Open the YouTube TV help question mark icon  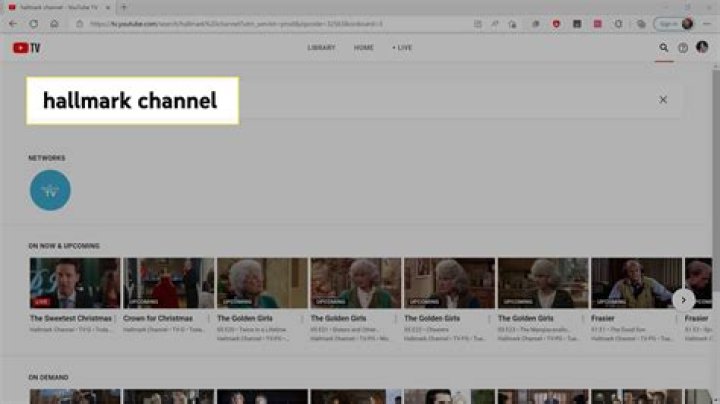point(683,48)
